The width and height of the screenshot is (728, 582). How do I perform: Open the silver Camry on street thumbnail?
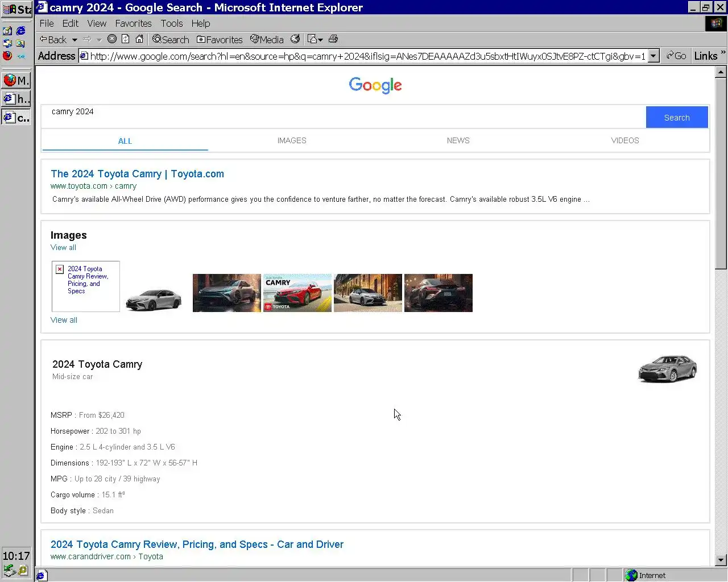pyautogui.click(x=368, y=293)
